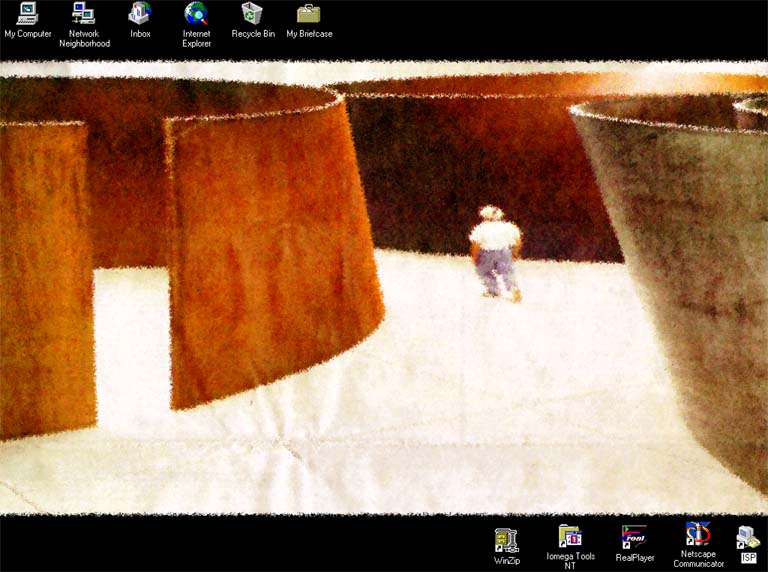Click the "Internet Explorer" caption text

pyautogui.click(x=196, y=39)
